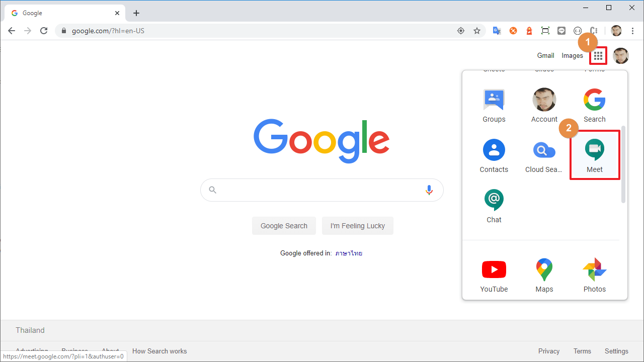View site information lock icon
This screenshot has height=362, width=644.
click(x=63, y=31)
